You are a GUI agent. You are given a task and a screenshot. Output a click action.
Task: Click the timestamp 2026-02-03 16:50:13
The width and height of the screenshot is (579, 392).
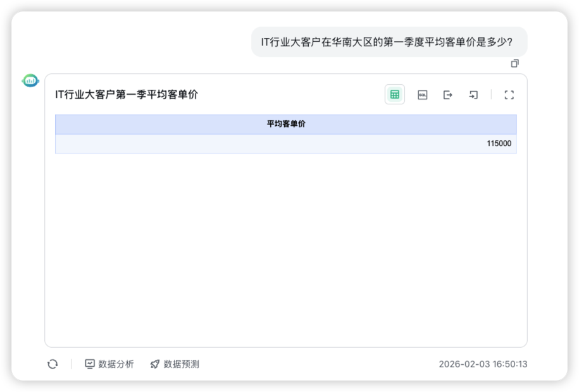[483, 364]
